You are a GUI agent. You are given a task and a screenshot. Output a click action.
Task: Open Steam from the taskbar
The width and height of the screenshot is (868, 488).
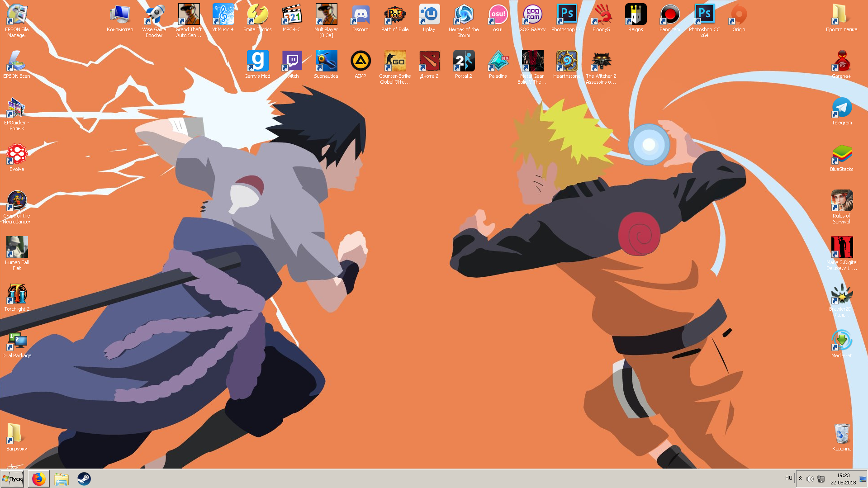point(84,479)
